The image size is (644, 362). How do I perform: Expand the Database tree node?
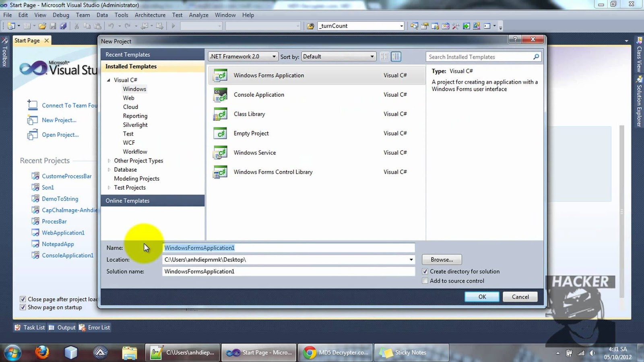point(109,170)
